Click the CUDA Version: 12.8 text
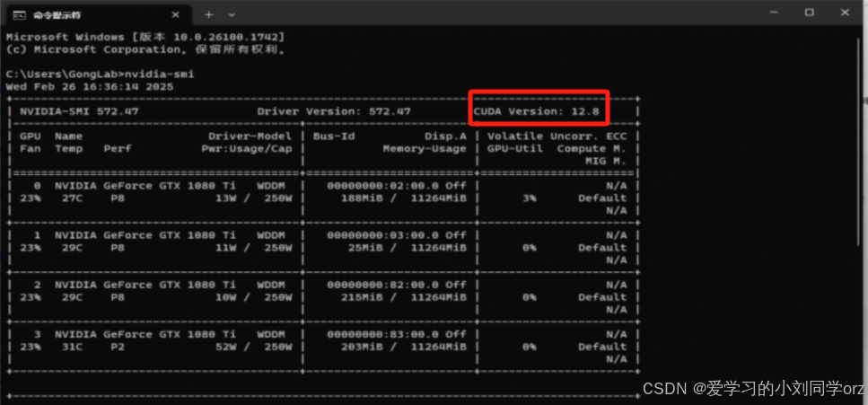868x405 pixels. click(x=537, y=111)
